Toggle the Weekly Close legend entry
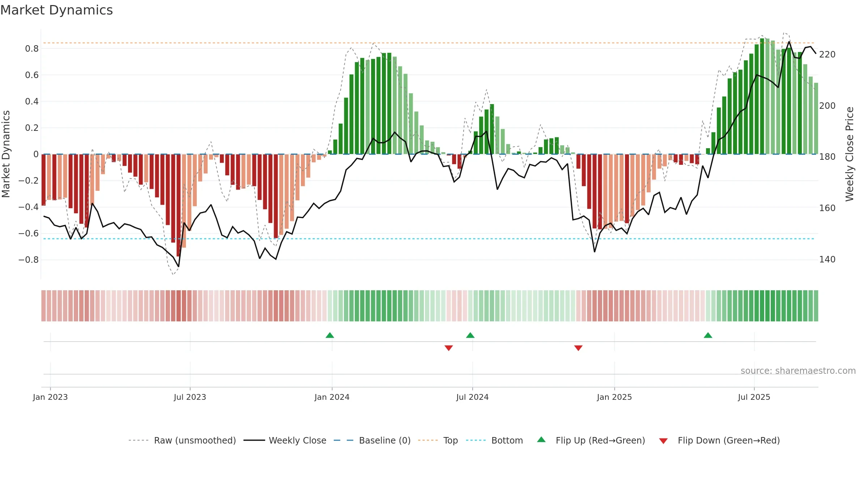 285,440
